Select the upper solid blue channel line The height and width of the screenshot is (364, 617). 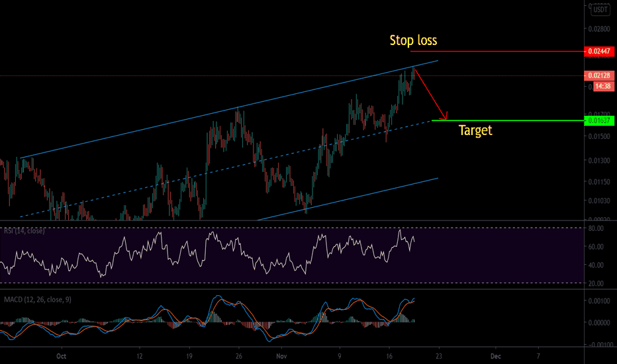pos(229,109)
